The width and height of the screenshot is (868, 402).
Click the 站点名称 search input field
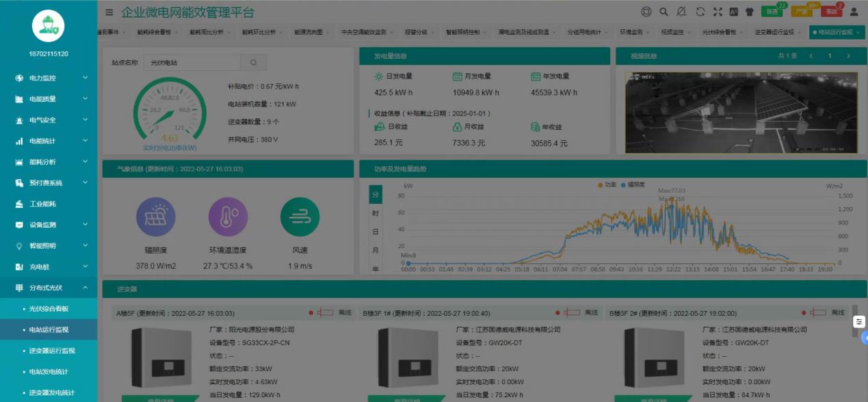point(190,62)
